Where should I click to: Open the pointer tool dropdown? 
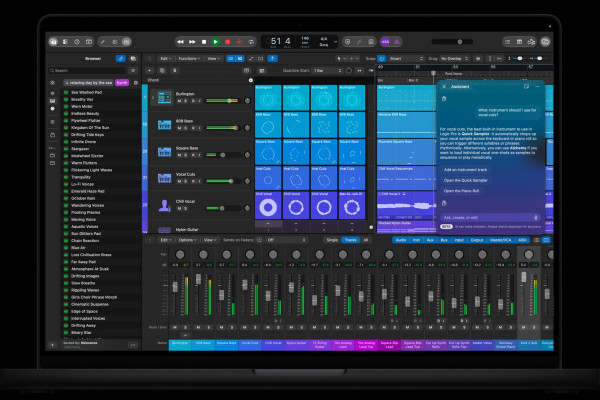coord(340,59)
